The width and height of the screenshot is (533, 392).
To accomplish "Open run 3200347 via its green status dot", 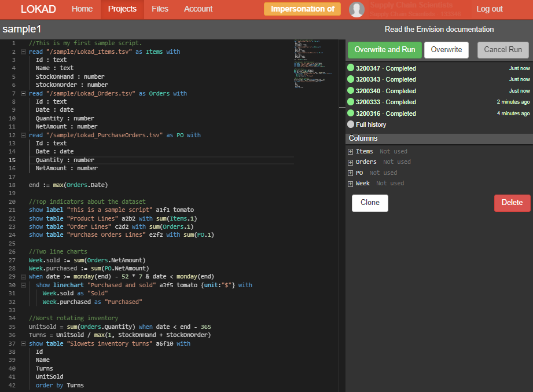I will coord(351,68).
